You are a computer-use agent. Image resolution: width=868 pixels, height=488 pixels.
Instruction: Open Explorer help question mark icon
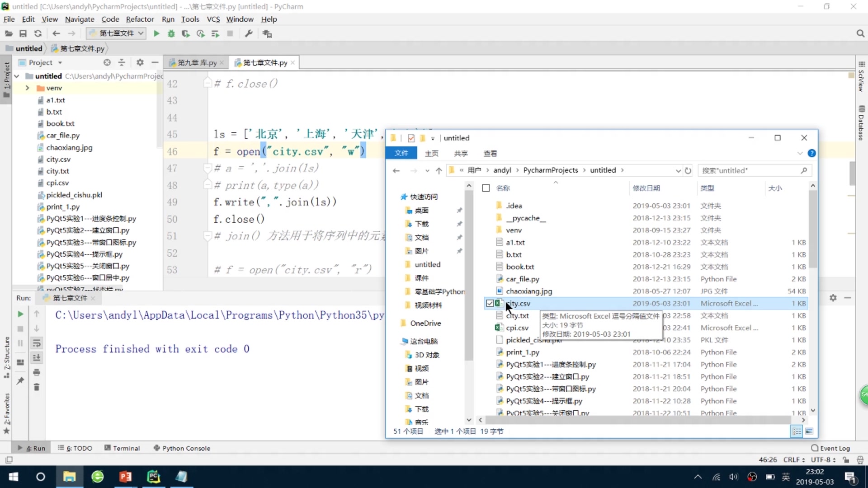click(811, 153)
